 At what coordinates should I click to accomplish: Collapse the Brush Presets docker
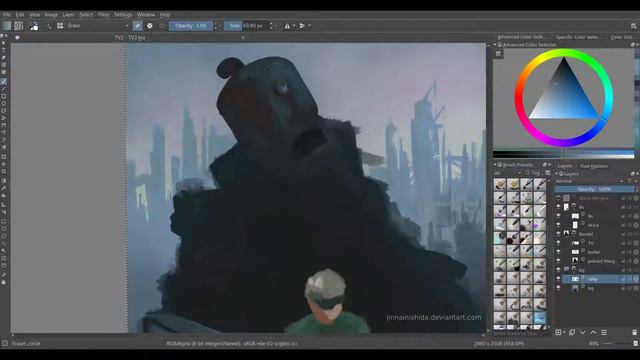click(495, 165)
